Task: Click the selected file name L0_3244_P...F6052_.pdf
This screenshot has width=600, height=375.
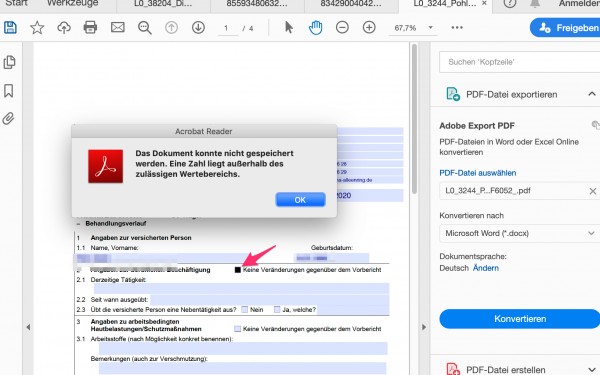Action: point(488,191)
